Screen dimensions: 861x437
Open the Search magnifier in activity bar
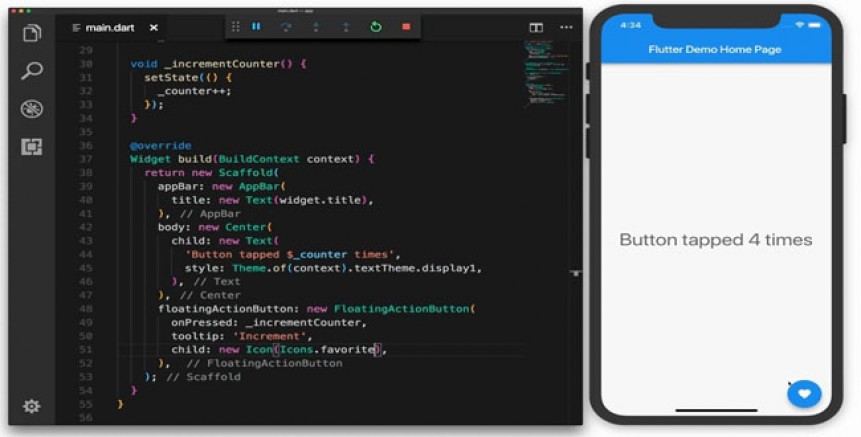click(32, 71)
